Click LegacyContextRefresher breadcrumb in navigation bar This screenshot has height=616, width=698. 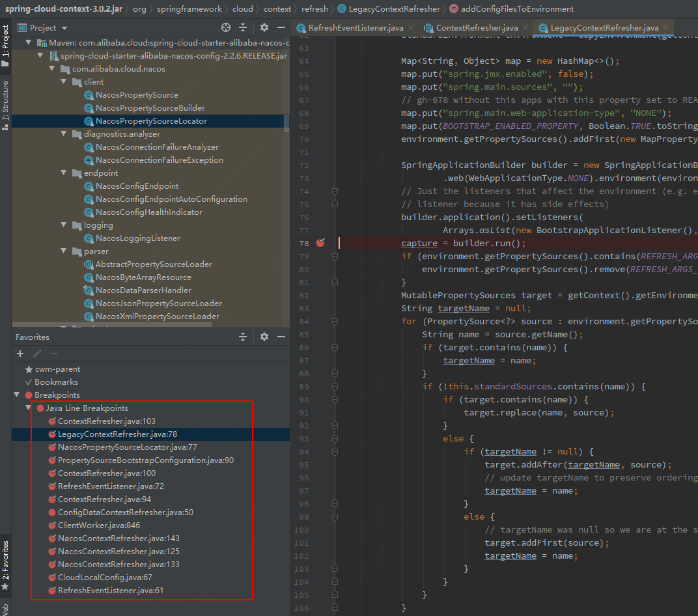click(394, 9)
